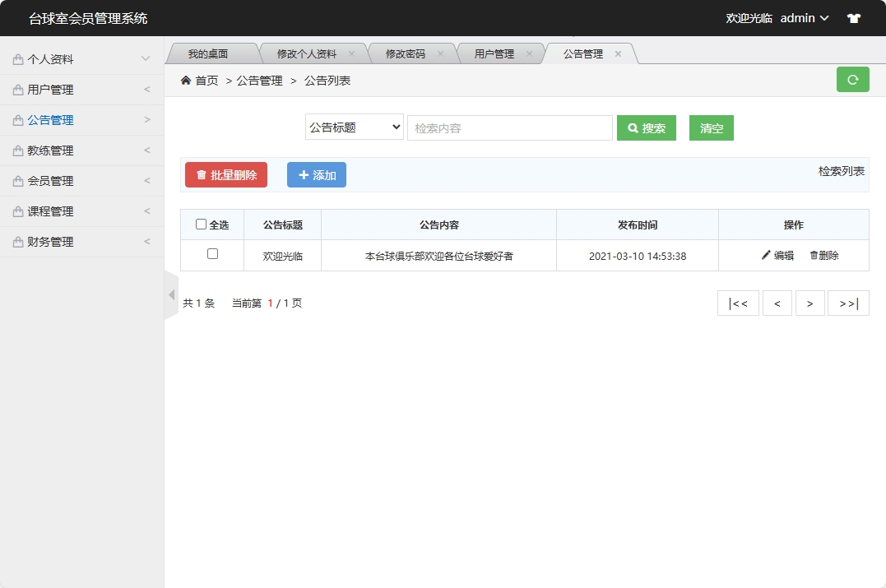The image size is (886, 588).
Task: Click the red 批量删除 button
Action: point(225,174)
